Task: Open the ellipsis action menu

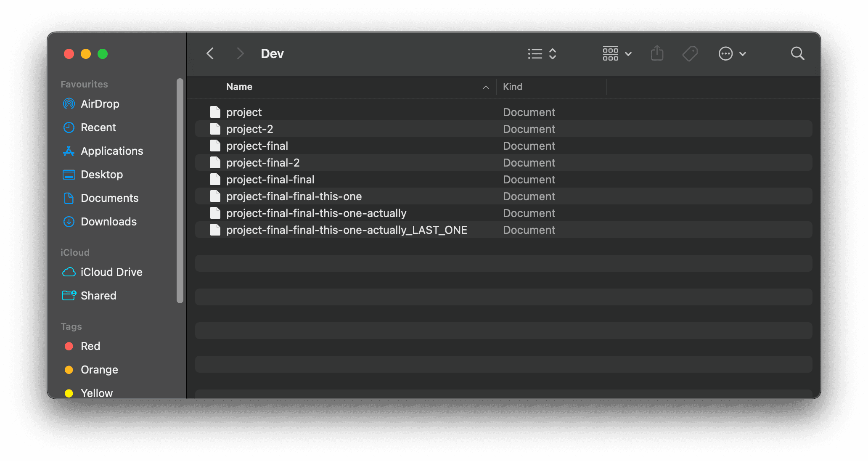Action: coord(732,54)
